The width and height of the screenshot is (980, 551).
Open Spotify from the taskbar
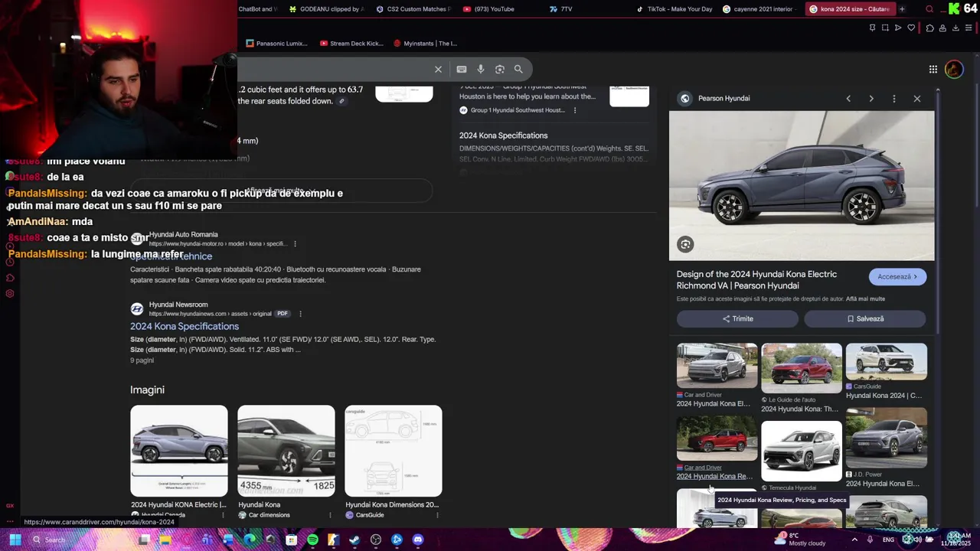click(x=312, y=540)
